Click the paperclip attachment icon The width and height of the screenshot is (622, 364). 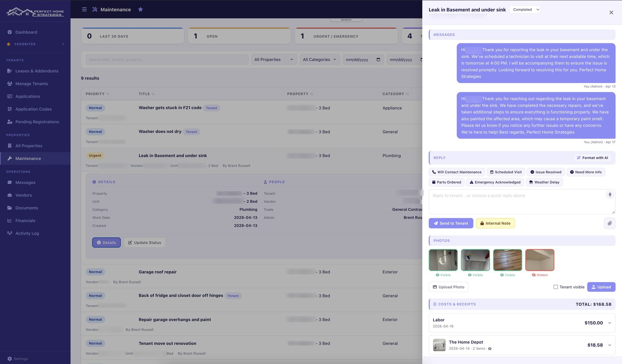coord(610,223)
